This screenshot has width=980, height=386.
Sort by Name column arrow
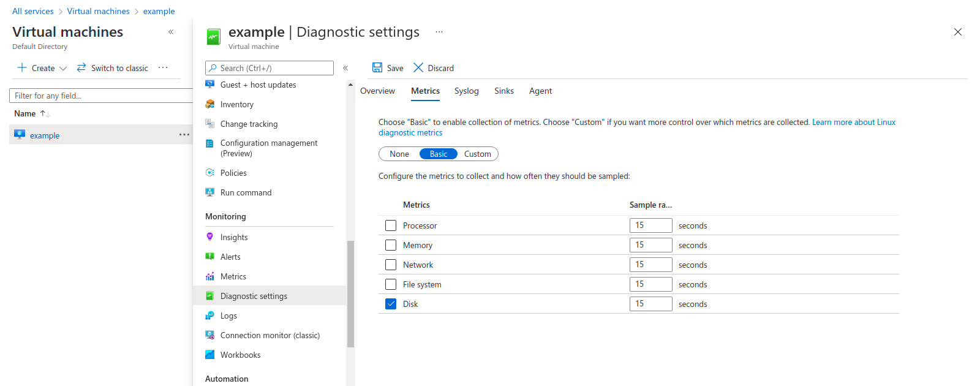click(x=45, y=113)
